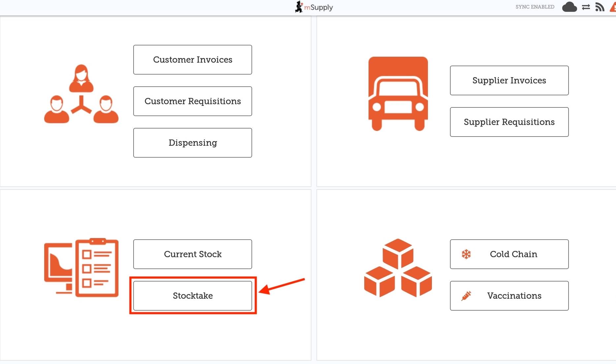The height and width of the screenshot is (364, 616).
Task: Open the Vaccinations module
Action: coord(514,296)
